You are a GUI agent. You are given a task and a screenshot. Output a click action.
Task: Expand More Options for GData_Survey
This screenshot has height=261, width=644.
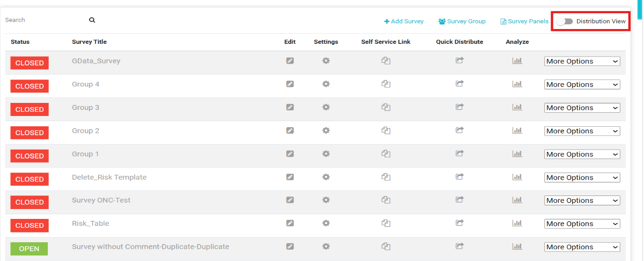pos(582,61)
